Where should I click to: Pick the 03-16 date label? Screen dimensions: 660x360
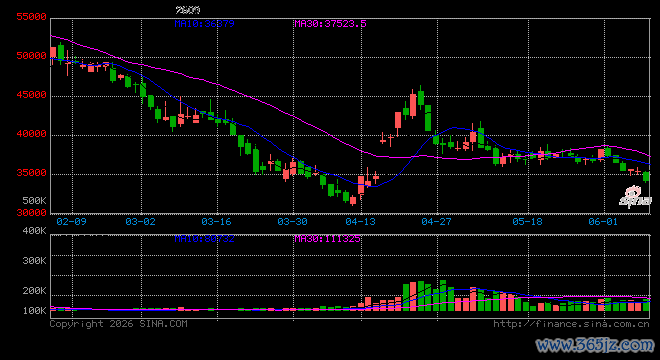click(216, 221)
